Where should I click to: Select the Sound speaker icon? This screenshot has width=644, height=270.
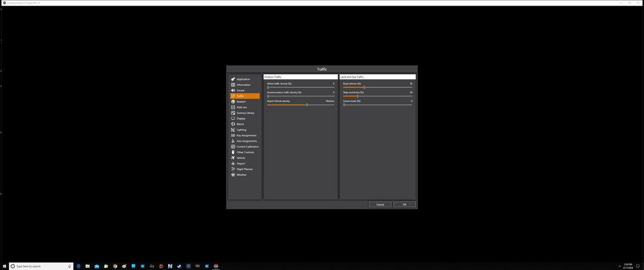pyautogui.click(x=233, y=90)
